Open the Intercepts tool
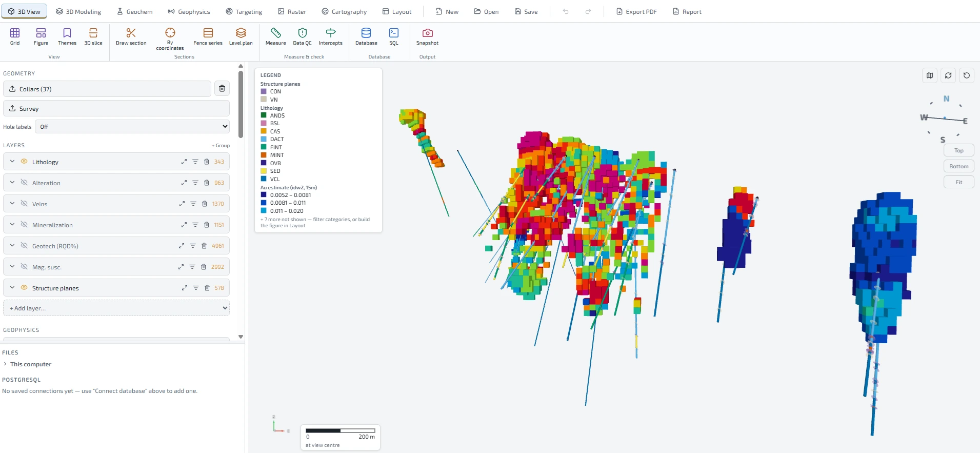The image size is (980, 453). (330, 36)
